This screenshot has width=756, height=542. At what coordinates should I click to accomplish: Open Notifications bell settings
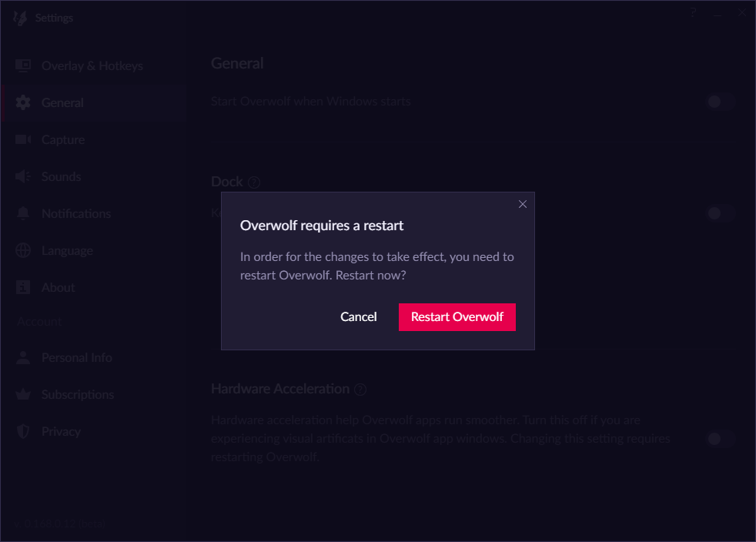[22, 213]
